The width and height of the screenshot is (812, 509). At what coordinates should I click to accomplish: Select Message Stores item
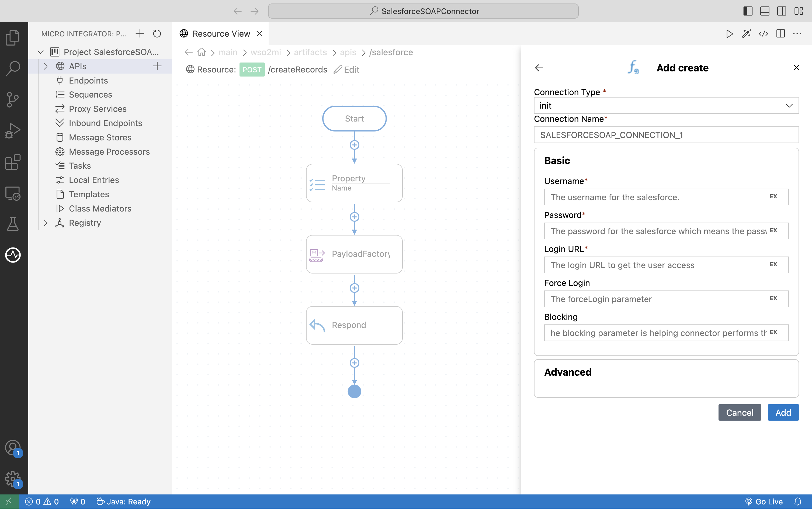(100, 138)
